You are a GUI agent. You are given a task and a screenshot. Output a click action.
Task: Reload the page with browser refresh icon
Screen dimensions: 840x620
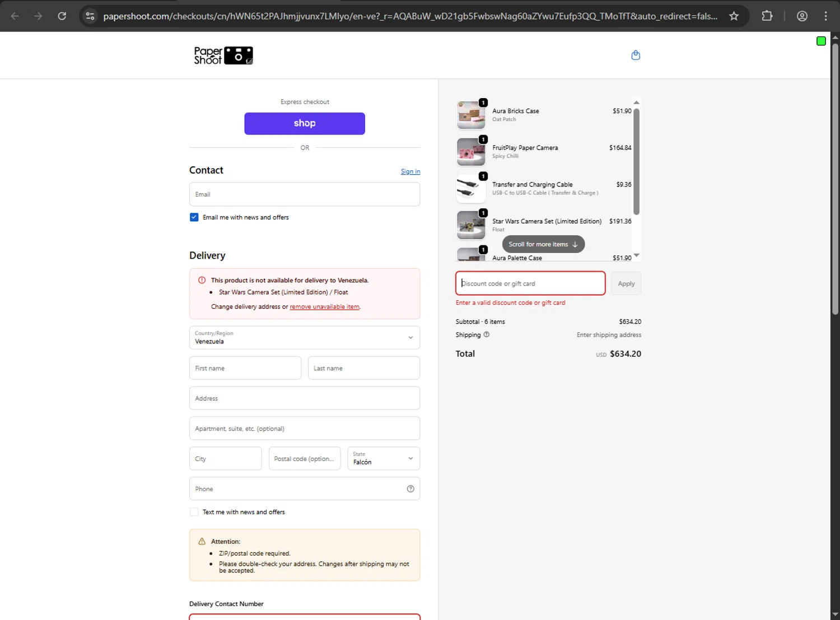point(62,16)
